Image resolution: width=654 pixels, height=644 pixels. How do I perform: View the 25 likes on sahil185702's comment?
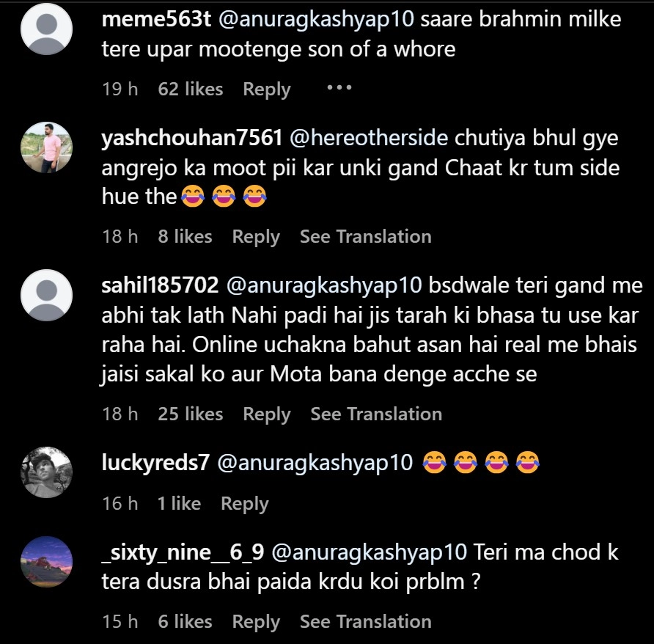click(190, 414)
